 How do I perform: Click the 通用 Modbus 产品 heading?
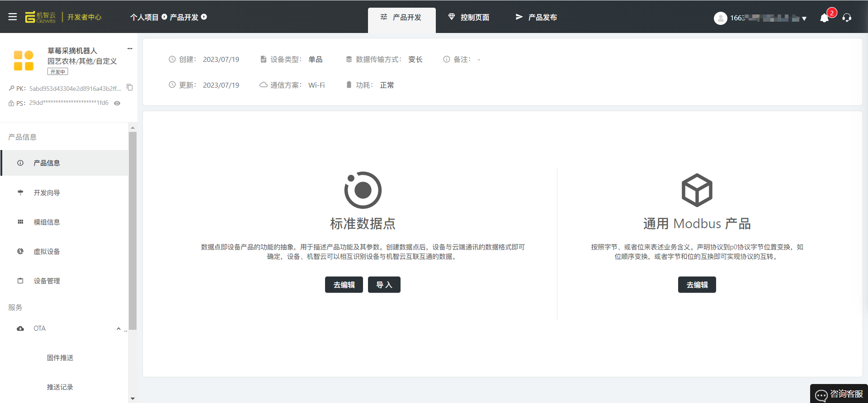click(697, 224)
